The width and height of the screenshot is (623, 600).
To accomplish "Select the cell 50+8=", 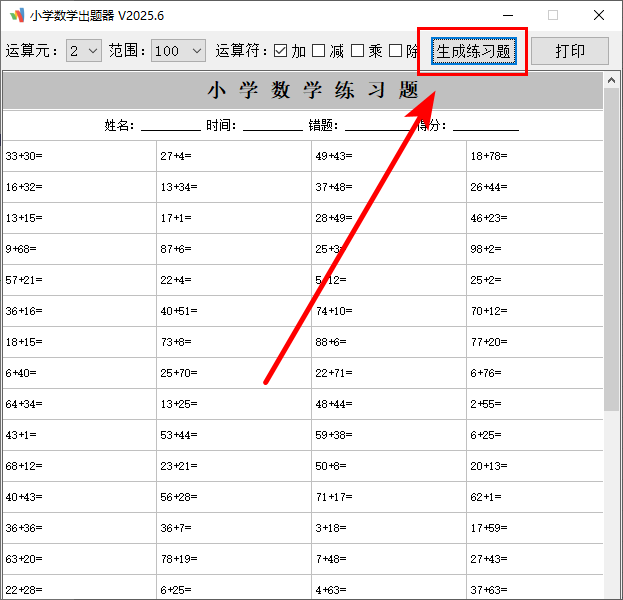I will [x=389, y=466].
